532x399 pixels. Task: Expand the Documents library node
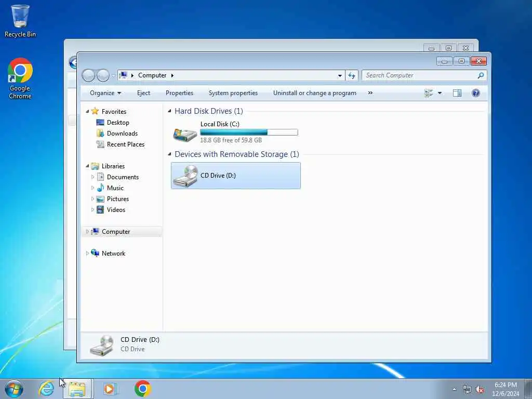click(92, 177)
